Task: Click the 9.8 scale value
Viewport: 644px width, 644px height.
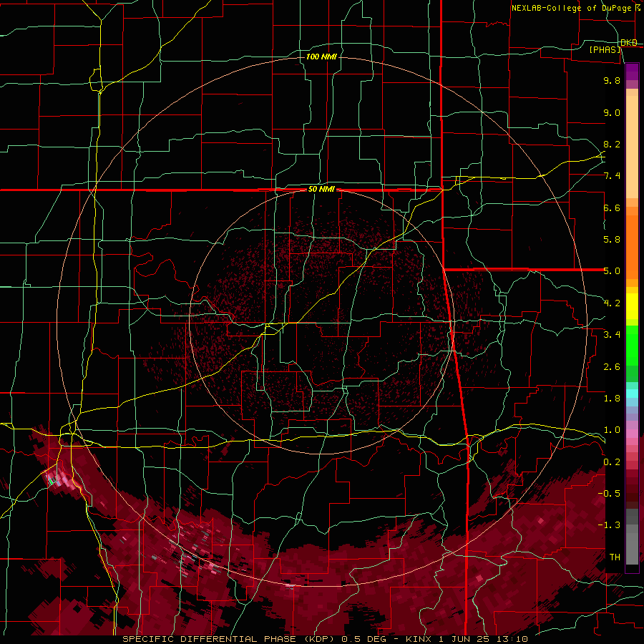Action: pos(612,80)
